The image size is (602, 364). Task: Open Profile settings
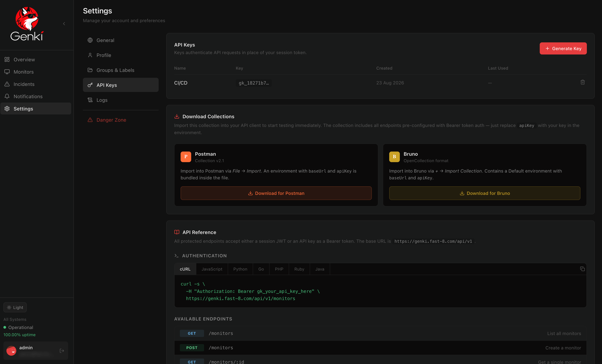coord(121,55)
